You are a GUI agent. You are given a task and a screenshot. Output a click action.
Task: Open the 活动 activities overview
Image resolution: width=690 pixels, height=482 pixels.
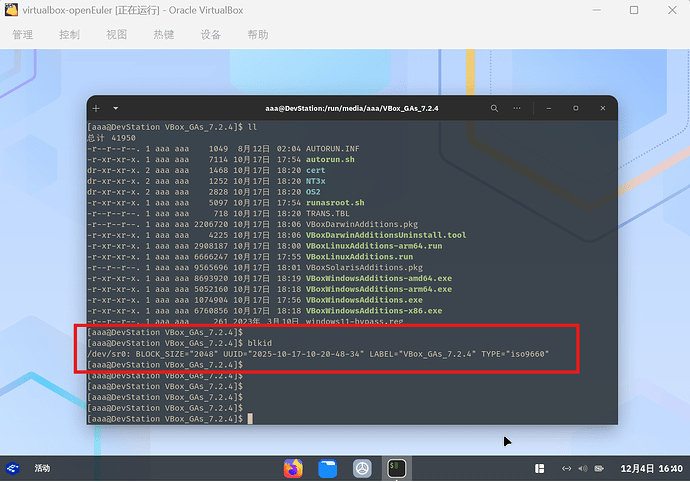pyautogui.click(x=43, y=467)
